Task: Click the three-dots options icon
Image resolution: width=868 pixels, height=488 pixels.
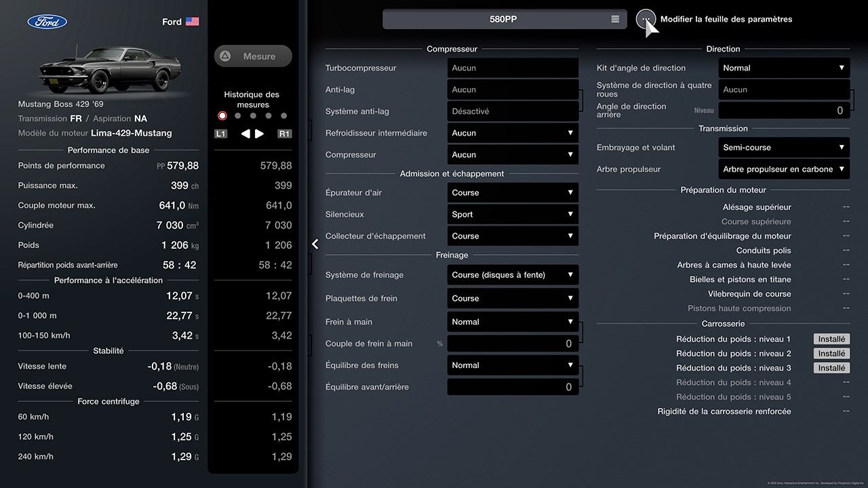Action: tap(646, 19)
